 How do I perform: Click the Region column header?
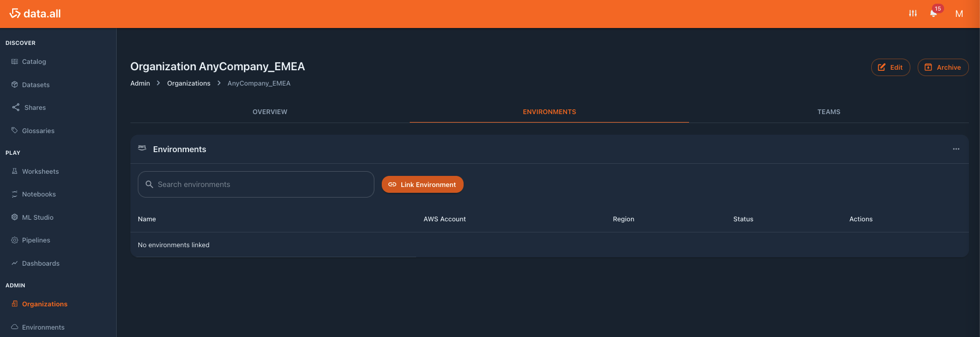tap(624, 219)
